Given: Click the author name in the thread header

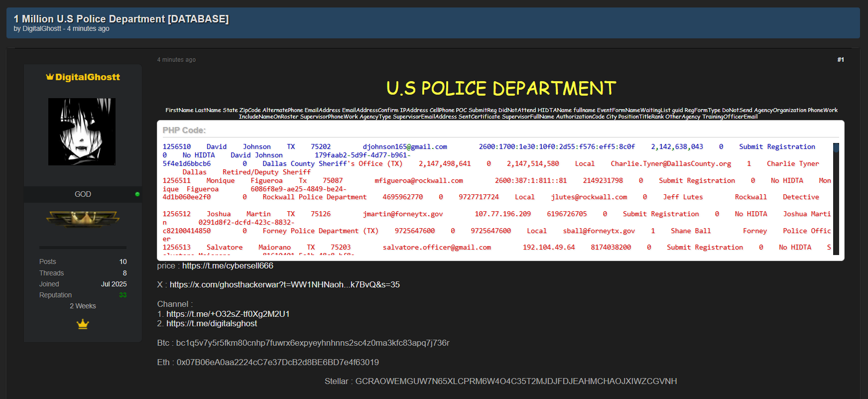Looking at the screenshot, I should [42, 29].
